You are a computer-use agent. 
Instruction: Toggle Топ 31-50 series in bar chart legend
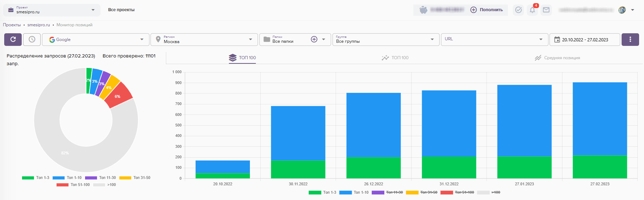coord(421,192)
